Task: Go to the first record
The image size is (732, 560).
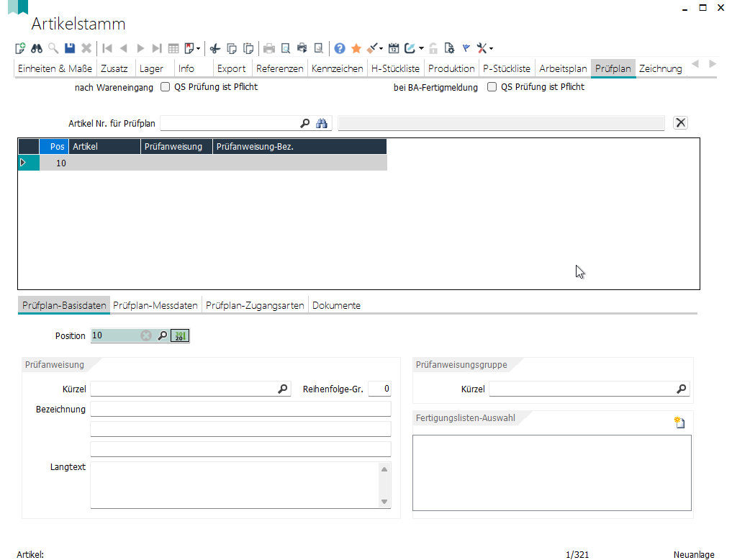Action: [107, 48]
